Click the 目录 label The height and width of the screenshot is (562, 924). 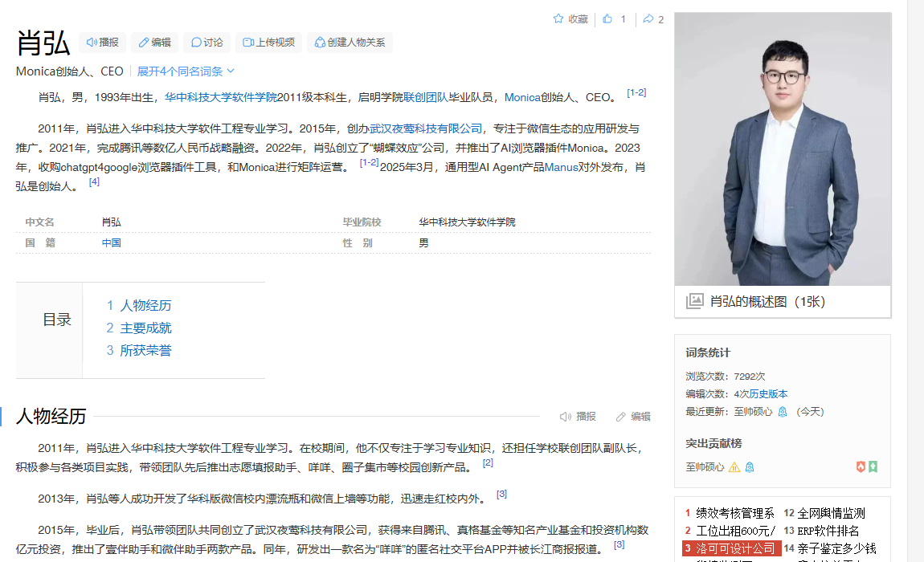[x=57, y=320]
